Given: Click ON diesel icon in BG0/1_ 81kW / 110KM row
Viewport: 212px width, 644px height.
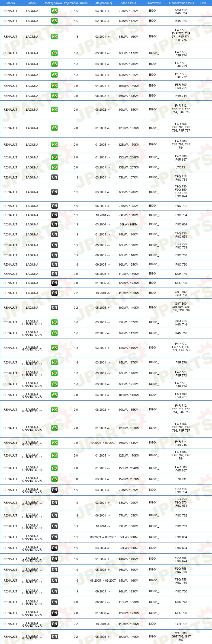Looking at the screenshot, I should (54, 234).
